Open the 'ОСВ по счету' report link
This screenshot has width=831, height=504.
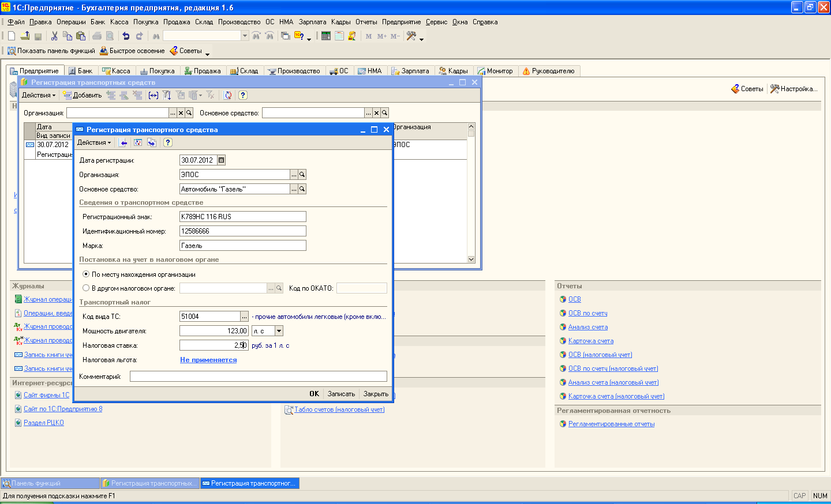click(x=588, y=313)
